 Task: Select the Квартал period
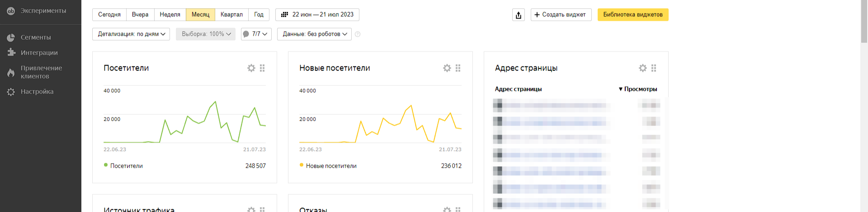click(x=231, y=14)
